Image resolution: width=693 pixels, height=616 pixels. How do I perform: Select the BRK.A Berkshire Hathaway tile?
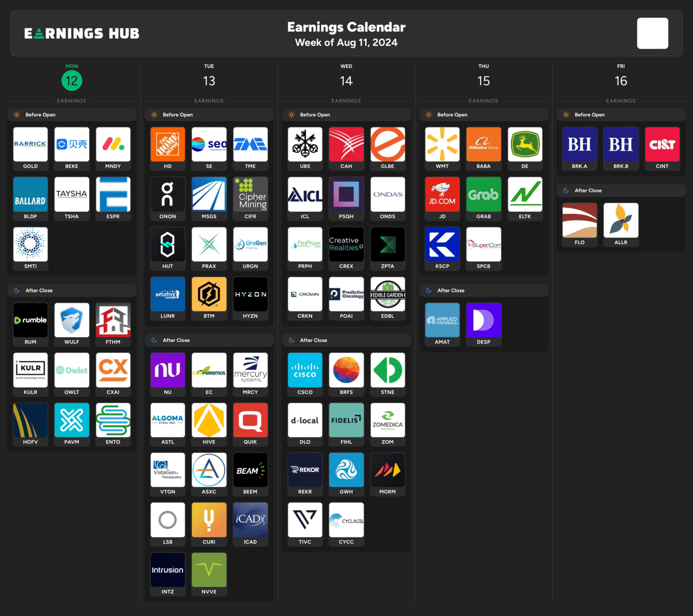click(580, 149)
